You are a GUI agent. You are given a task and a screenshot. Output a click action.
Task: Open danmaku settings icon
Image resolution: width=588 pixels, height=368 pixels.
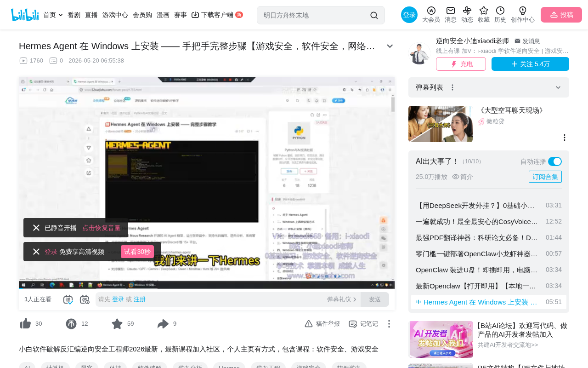coord(85,299)
